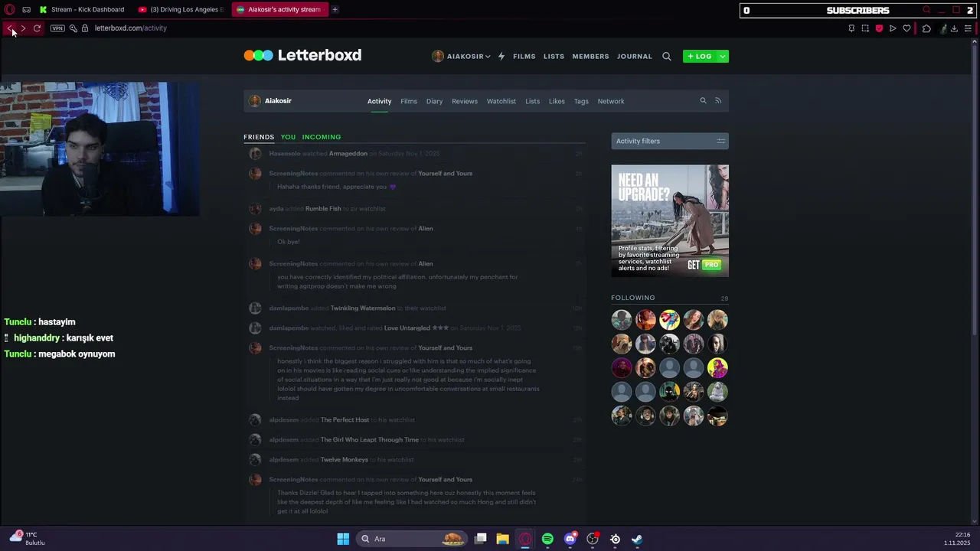Click the send flow arrow icon

point(893,28)
